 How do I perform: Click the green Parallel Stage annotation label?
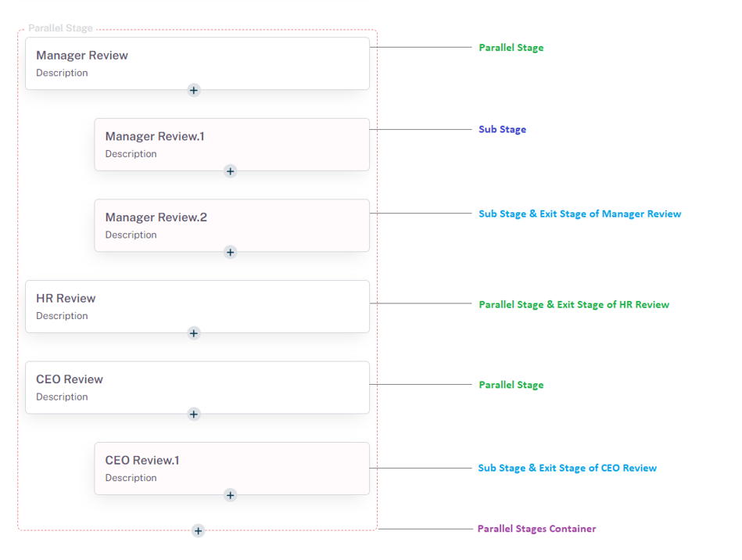tap(511, 47)
